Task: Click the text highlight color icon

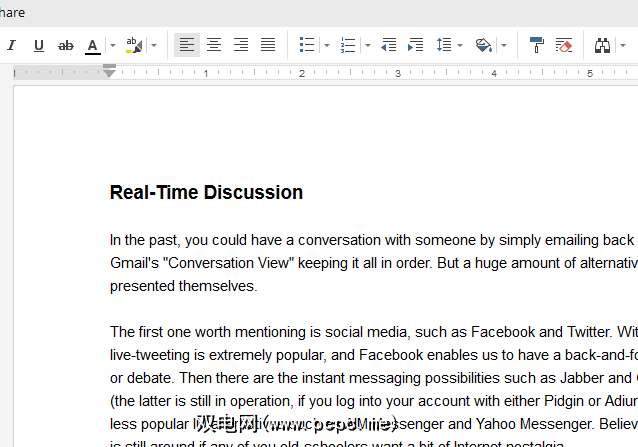Action: [x=134, y=45]
